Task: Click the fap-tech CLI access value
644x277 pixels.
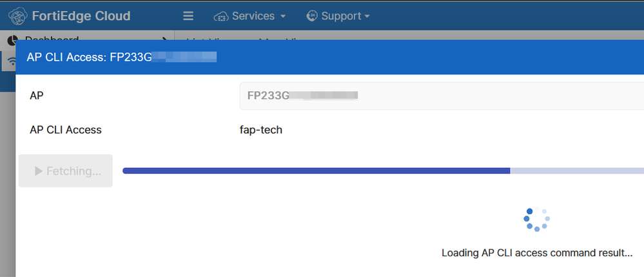Action: pyautogui.click(x=260, y=130)
